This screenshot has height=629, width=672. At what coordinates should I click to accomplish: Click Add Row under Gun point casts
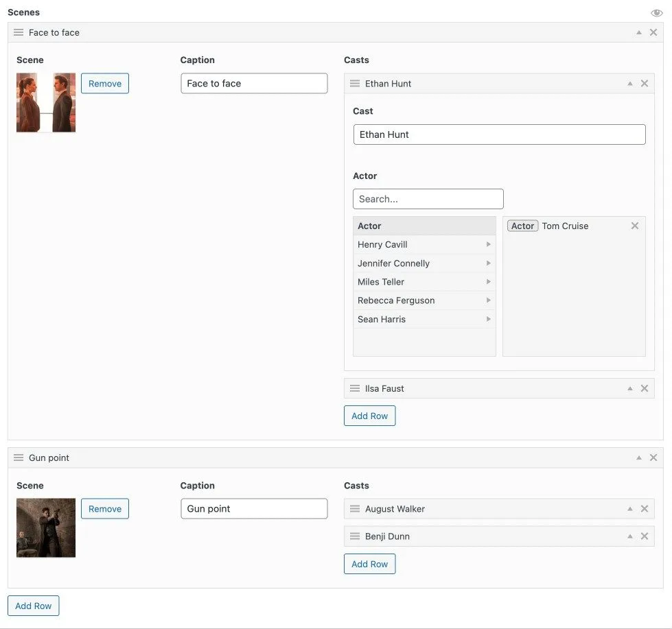point(369,564)
